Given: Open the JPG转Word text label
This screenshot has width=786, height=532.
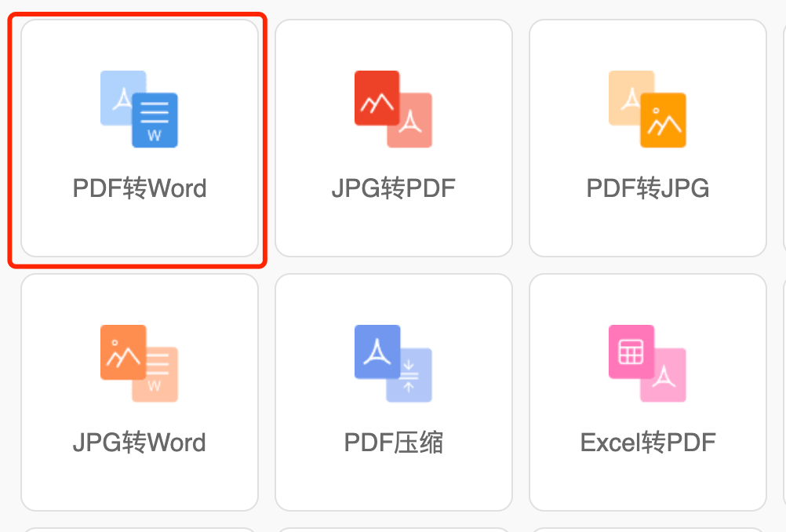Looking at the screenshot, I should click(140, 443).
